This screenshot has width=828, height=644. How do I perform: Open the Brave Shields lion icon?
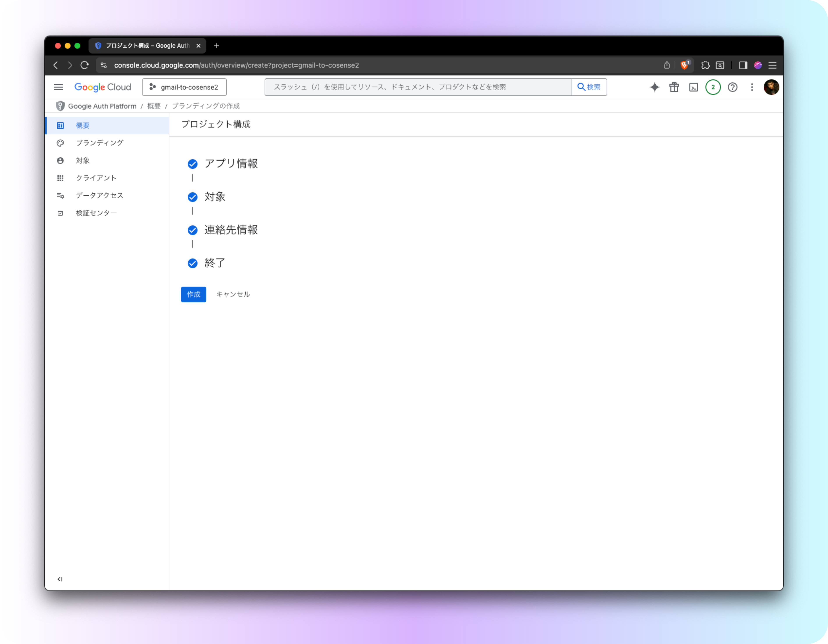pyautogui.click(x=685, y=65)
